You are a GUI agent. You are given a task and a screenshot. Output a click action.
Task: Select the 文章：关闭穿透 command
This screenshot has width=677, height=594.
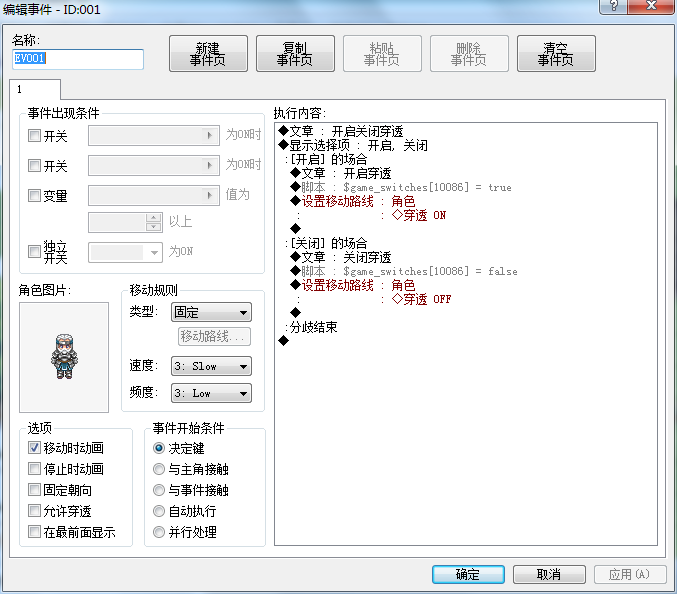[x=341, y=257]
